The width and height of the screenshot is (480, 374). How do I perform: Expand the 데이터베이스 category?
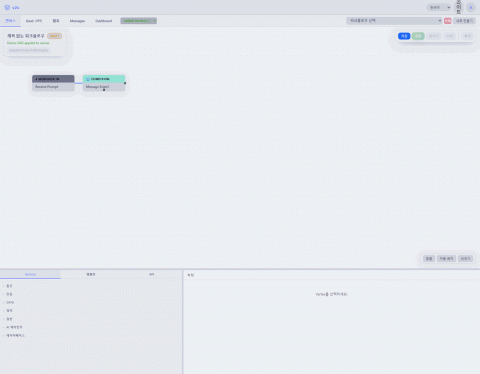[14, 335]
